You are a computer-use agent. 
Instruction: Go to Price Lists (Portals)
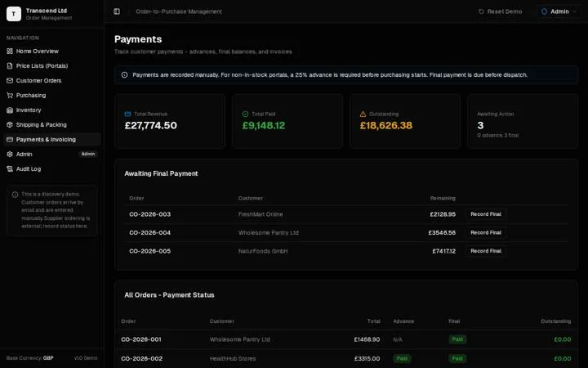point(51,65)
